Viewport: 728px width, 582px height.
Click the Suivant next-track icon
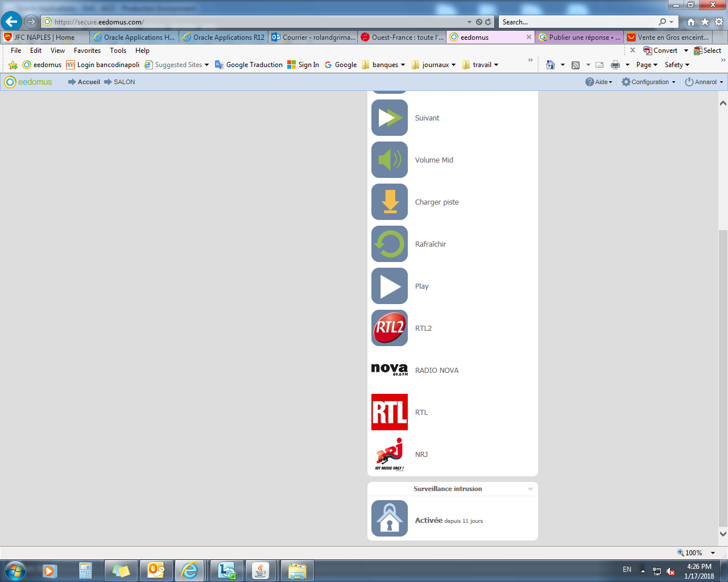[390, 118]
